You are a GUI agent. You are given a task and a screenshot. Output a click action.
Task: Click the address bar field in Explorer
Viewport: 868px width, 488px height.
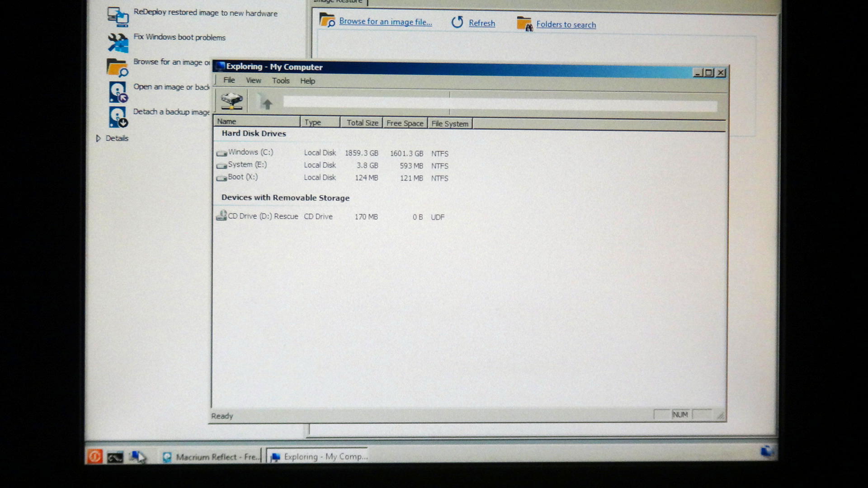[x=500, y=104]
